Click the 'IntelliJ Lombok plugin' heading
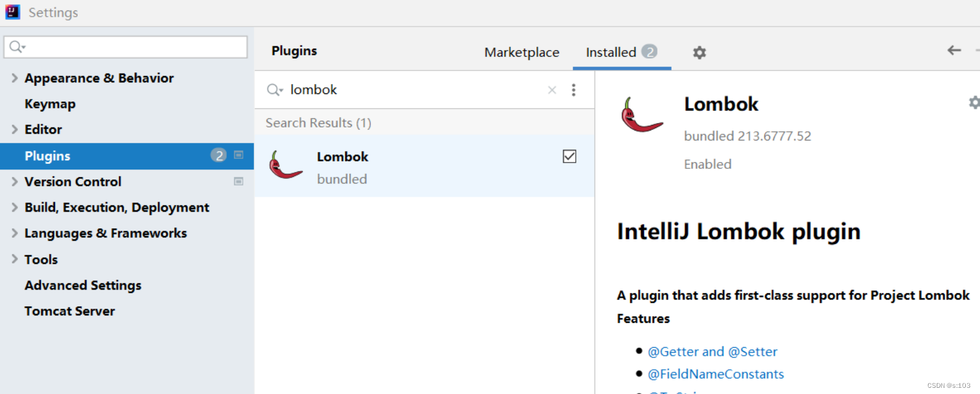 pyautogui.click(x=738, y=231)
